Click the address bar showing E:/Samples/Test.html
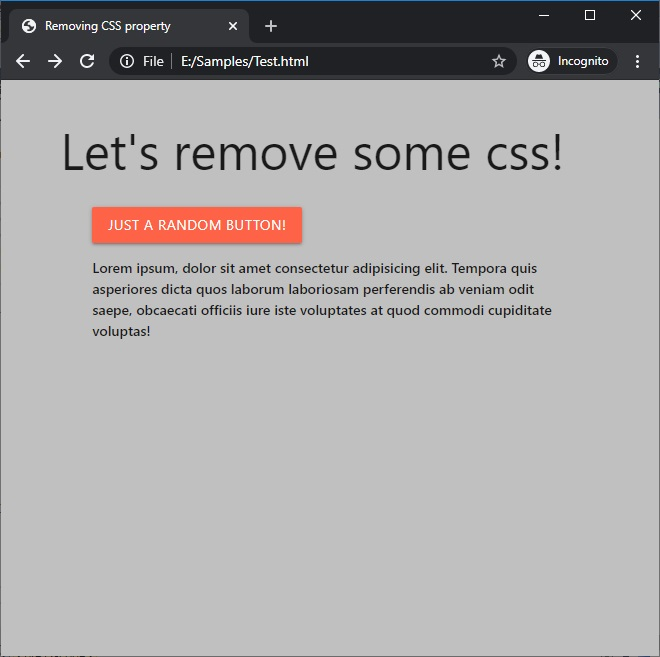This screenshot has width=660, height=657. (312, 61)
